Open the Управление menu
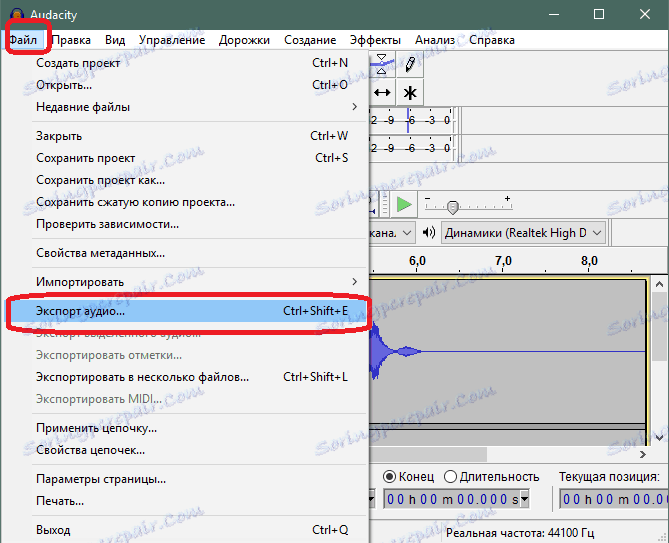 tap(172, 40)
